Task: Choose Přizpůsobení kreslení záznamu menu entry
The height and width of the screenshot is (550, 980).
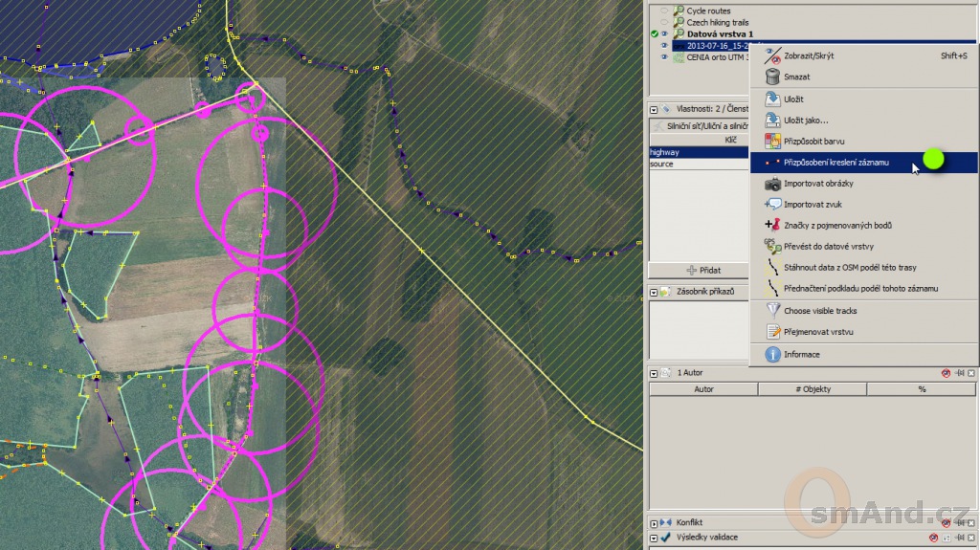Action: (x=864, y=163)
